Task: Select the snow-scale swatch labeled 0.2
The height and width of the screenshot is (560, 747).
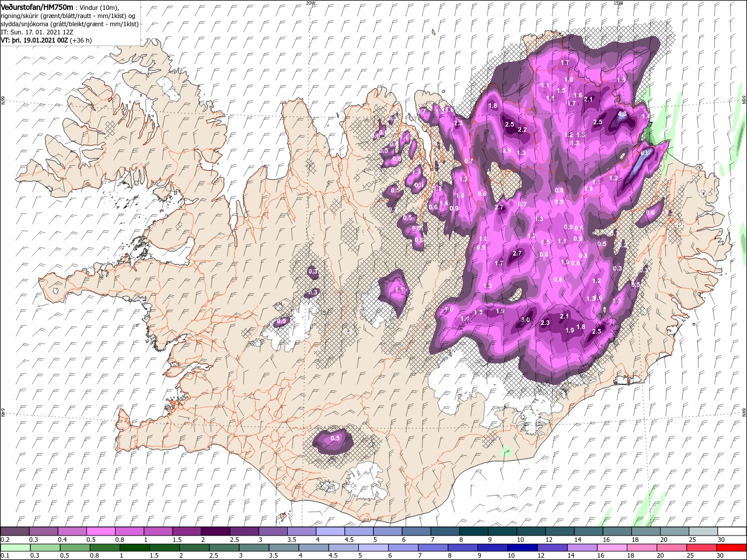Action: [x=15, y=531]
